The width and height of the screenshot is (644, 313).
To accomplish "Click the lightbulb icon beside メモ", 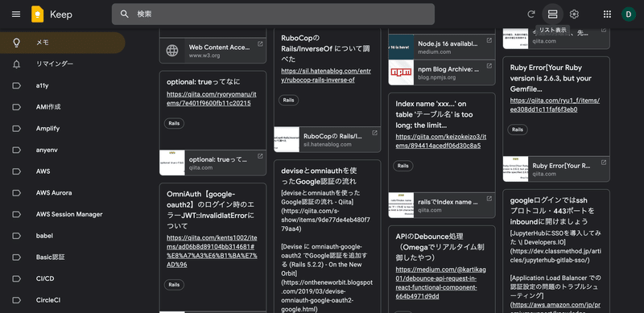I will [16, 43].
